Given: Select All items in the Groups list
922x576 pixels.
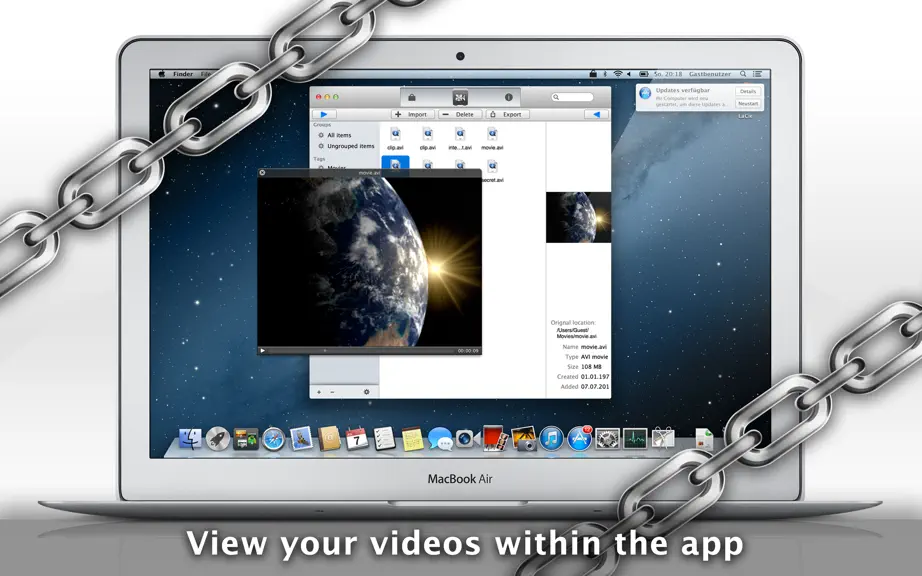Looking at the screenshot, I should 339,135.
